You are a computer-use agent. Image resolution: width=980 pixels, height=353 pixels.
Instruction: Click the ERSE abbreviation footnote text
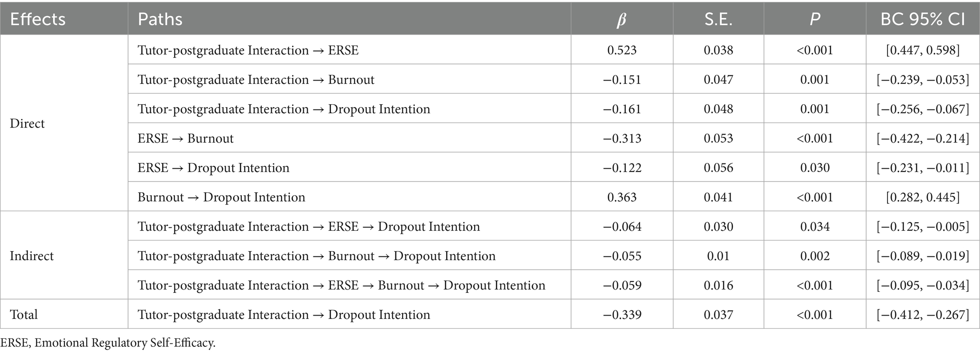tap(108, 343)
